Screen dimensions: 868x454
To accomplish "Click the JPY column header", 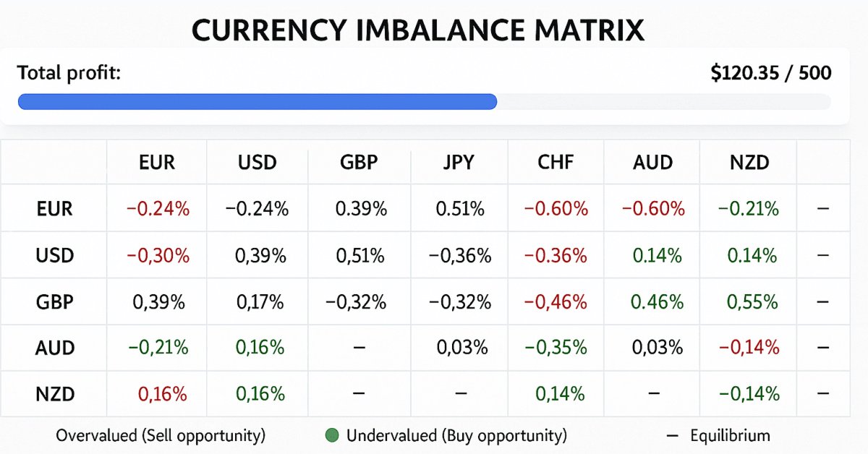I will (459, 163).
